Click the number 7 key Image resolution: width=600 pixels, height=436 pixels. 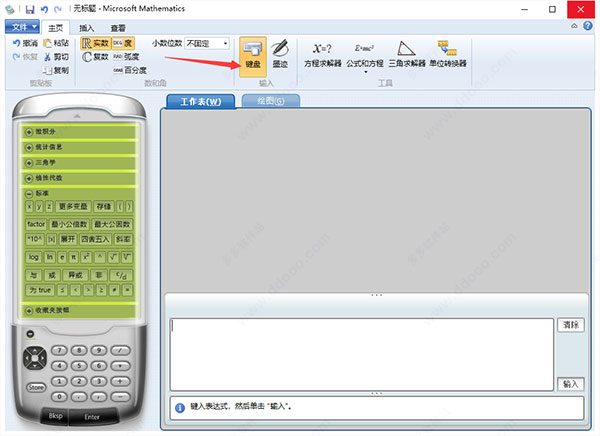59,350
